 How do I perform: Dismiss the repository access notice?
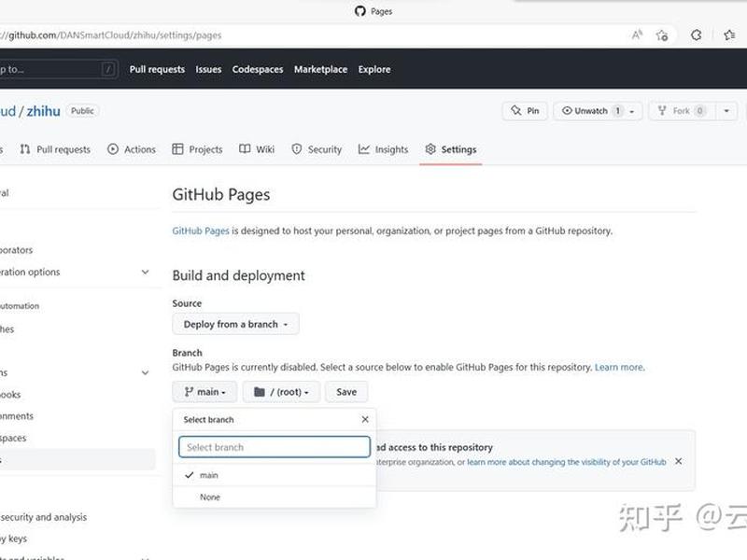pos(679,461)
